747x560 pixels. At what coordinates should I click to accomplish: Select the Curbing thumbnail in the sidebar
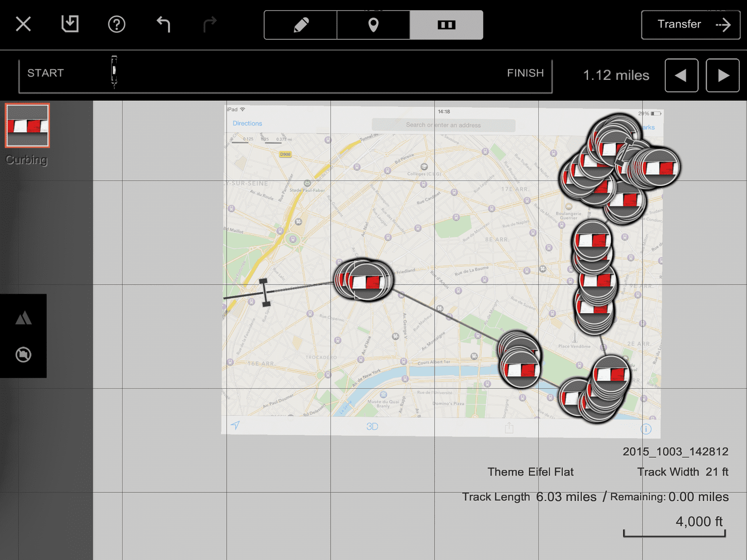click(27, 126)
